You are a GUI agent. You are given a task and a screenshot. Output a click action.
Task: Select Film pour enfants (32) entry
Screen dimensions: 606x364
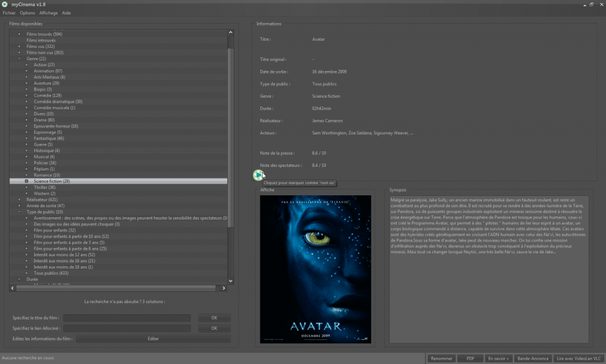(x=54, y=230)
